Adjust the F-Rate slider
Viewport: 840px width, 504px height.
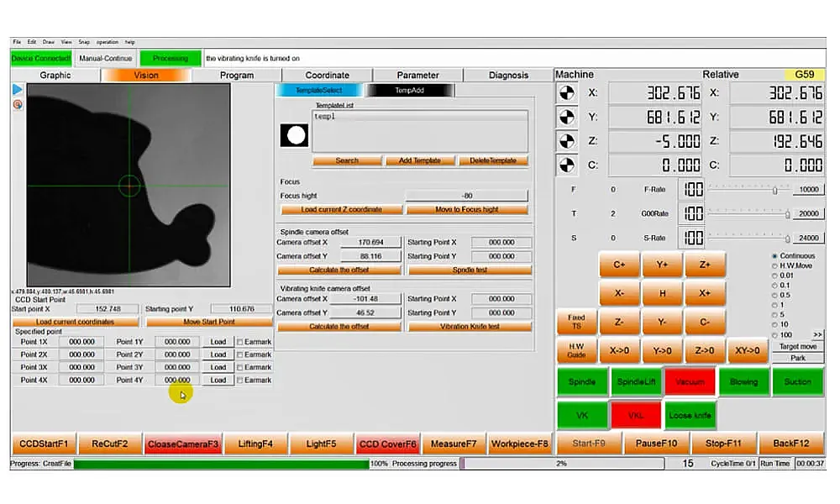coord(774,190)
